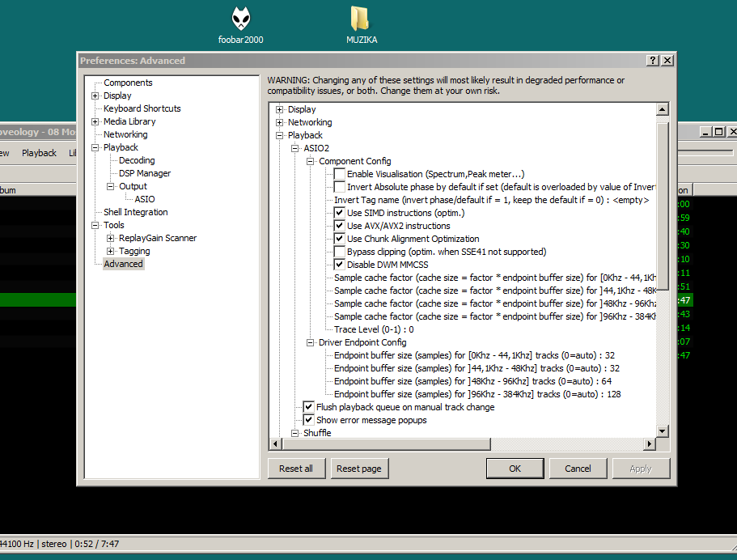The height and width of the screenshot is (560, 737).
Task: Collapse ASIO2 node in advanced settings
Action: coord(295,148)
